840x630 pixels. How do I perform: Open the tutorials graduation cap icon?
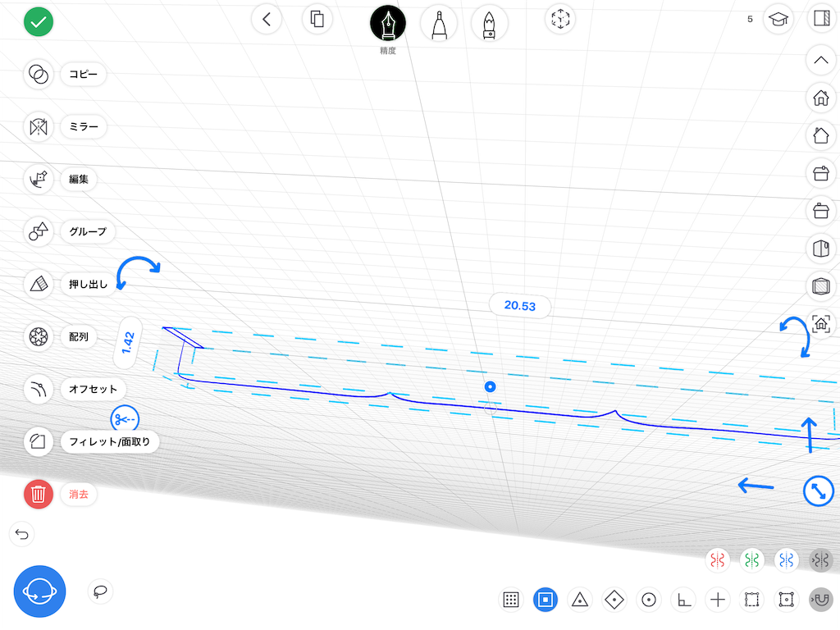pyautogui.click(x=778, y=20)
